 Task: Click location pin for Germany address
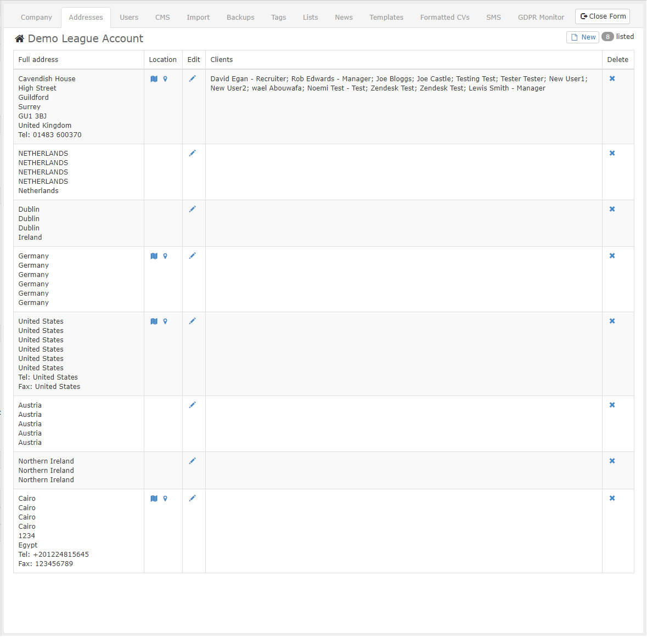[x=165, y=256]
